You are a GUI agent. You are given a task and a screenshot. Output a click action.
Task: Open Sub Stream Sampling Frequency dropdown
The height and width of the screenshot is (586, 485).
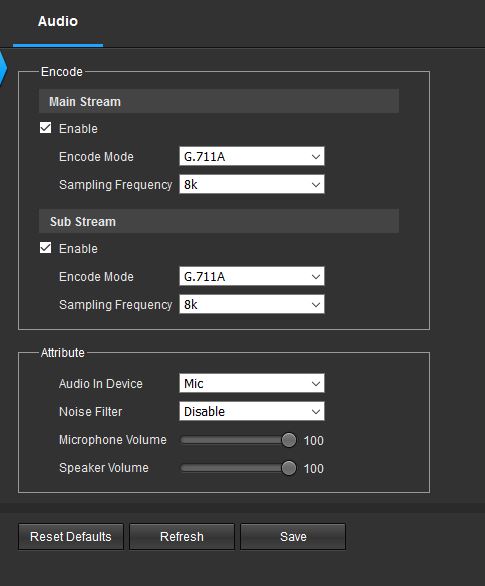pyautogui.click(x=251, y=304)
